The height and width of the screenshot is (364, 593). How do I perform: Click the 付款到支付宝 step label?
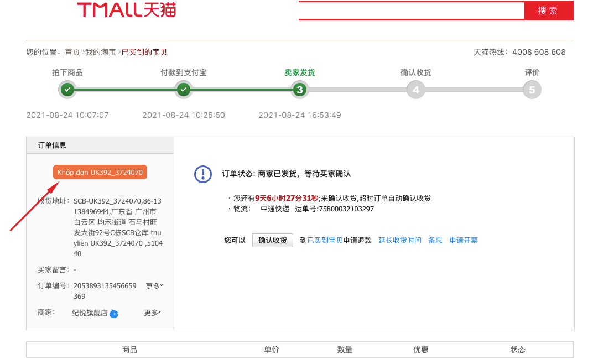tap(184, 72)
